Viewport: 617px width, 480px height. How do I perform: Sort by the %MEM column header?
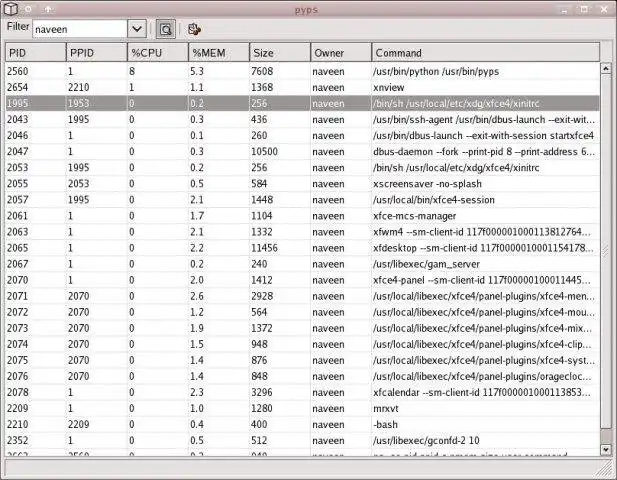219,53
